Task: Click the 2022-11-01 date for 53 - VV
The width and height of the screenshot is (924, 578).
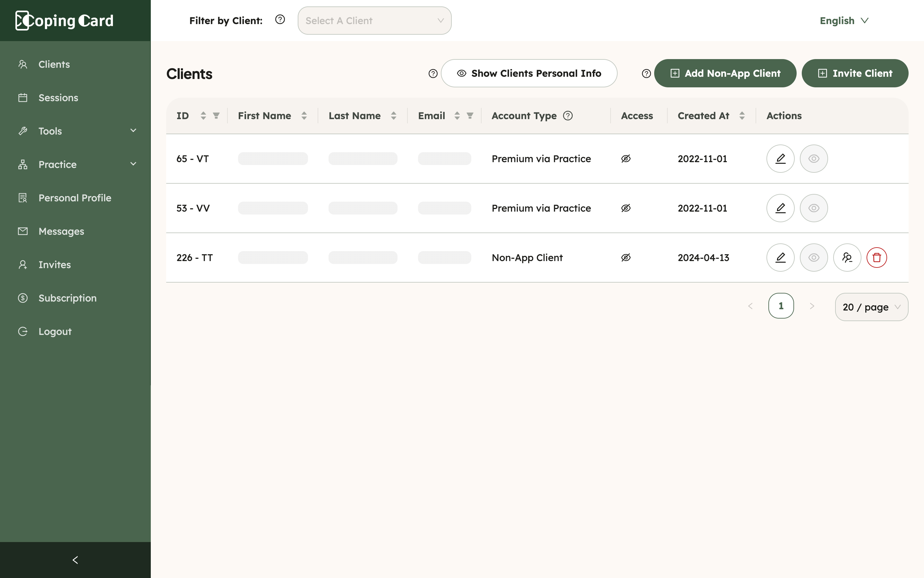Action: point(702,208)
